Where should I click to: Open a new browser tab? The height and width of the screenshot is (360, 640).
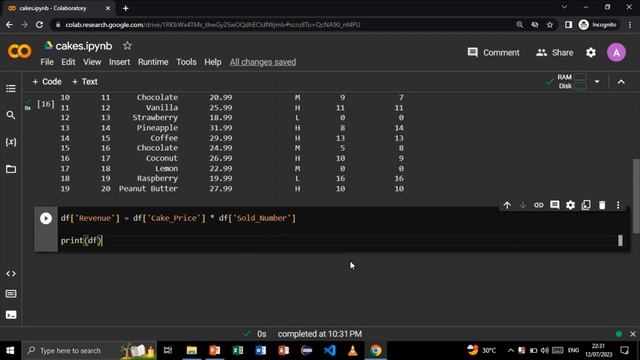[125, 8]
